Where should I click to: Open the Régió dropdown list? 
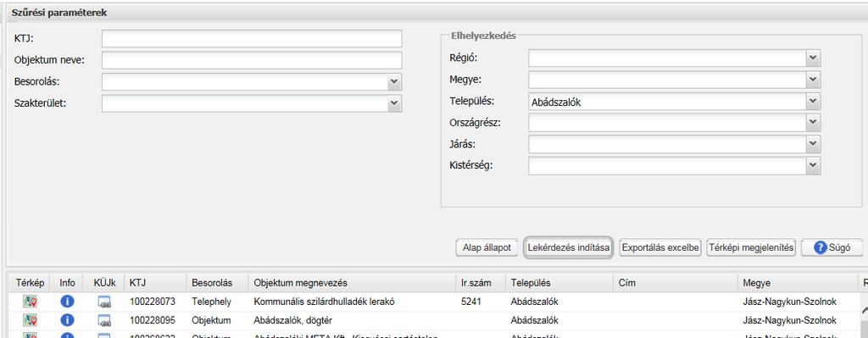[813, 58]
